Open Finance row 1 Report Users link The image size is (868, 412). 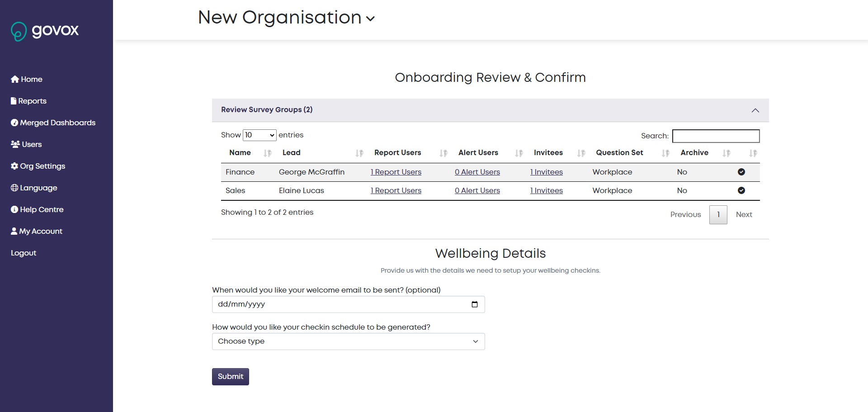[396, 172]
